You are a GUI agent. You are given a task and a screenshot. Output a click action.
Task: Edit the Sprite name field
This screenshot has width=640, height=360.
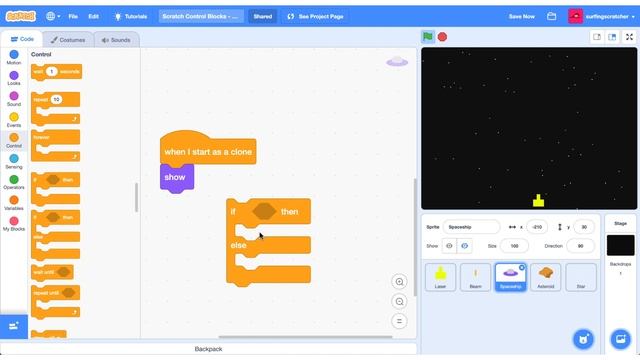(x=471, y=227)
